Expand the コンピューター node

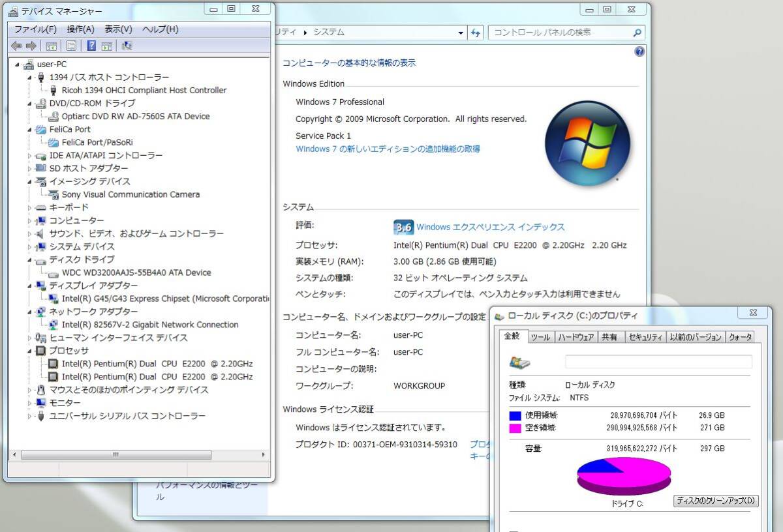pos(30,220)
